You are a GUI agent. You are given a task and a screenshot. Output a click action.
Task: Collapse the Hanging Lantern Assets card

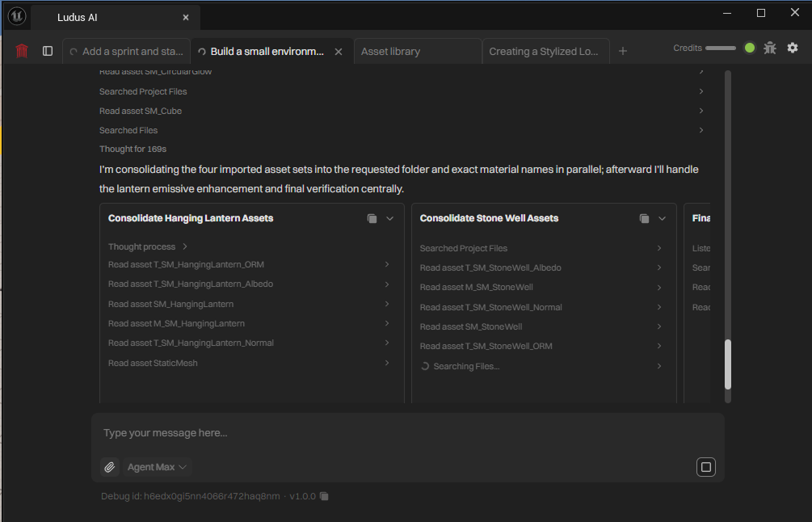tap(390, 218)
